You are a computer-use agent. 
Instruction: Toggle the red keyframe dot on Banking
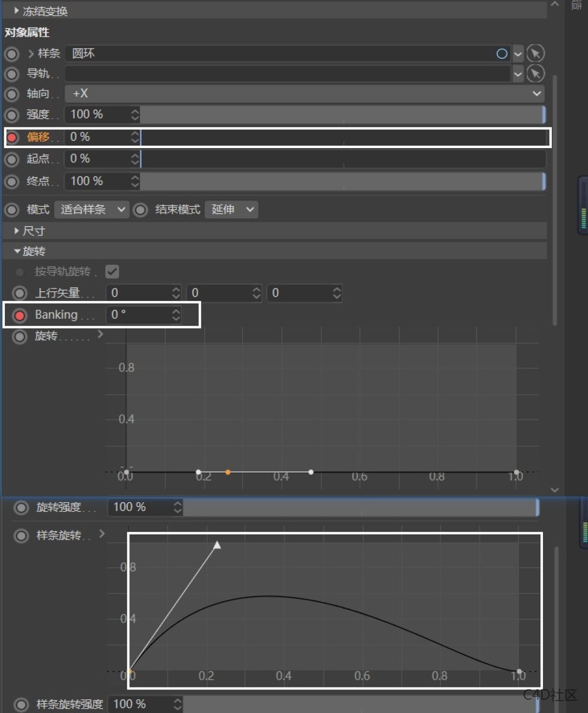coord(20,315)
